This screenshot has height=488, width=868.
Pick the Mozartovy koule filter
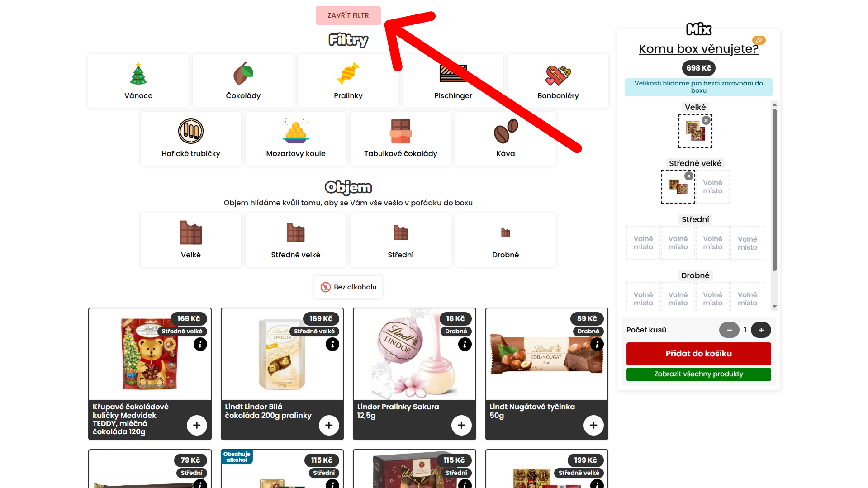point(296,139)
